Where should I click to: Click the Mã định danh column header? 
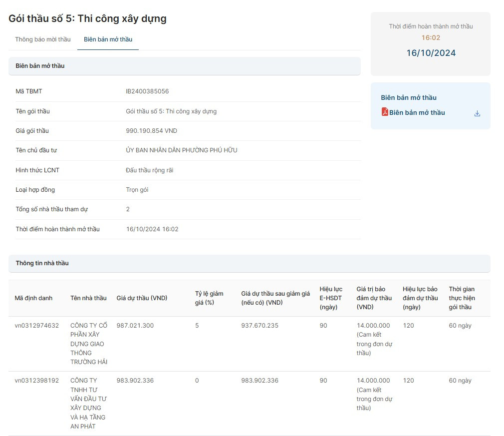coord(33,298)
